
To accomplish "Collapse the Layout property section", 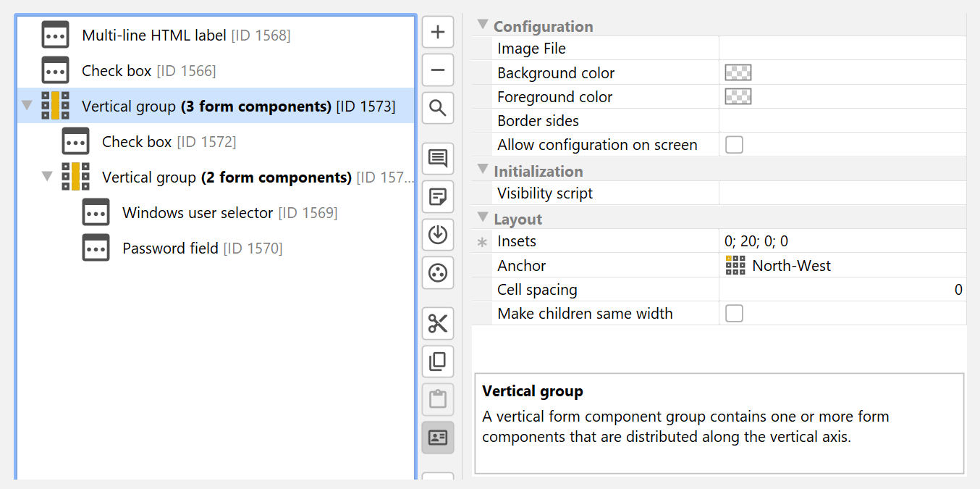I will [483, 218].
